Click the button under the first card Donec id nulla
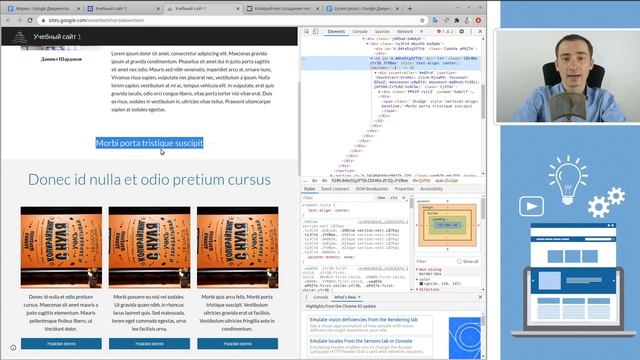The width and height of the screenshot is (640, 360). pyautogui.click(x=61, y=344)
